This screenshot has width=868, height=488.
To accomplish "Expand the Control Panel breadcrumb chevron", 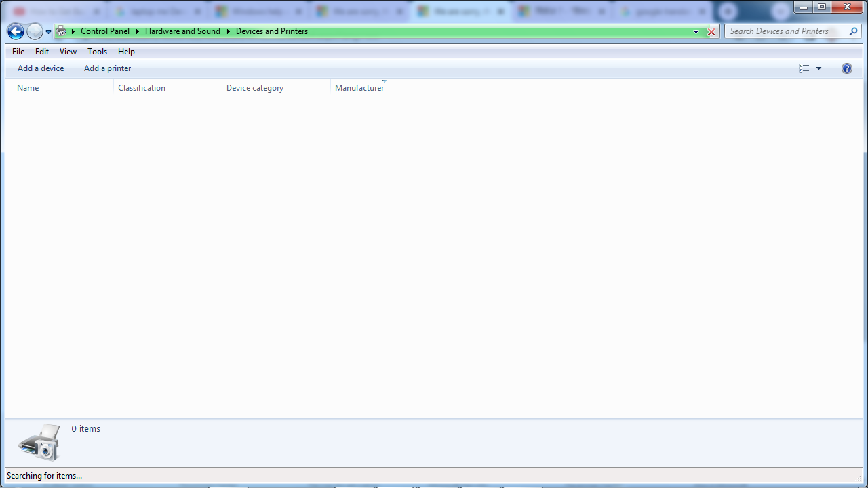I will [x=137, y=31].
